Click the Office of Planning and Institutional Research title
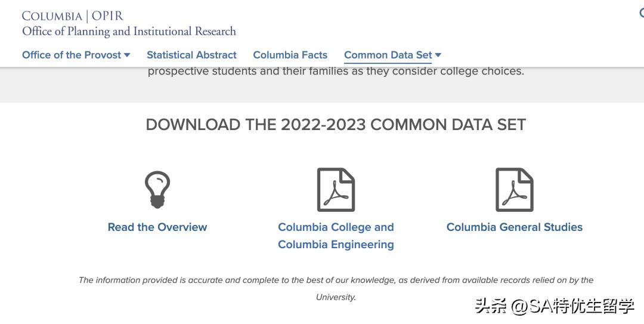644x324 pixels. click(129, 32)
